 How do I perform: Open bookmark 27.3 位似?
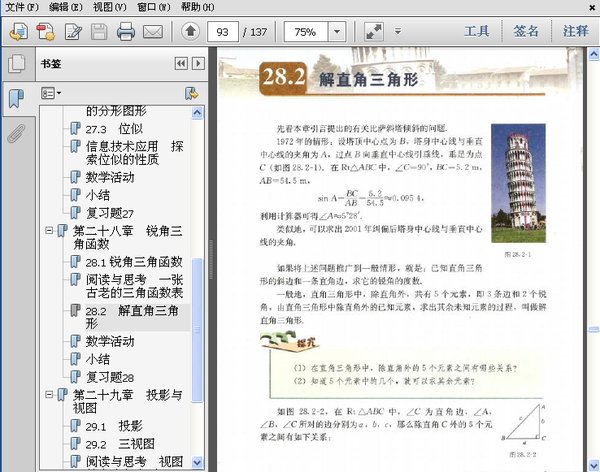[x=114, y=129]
